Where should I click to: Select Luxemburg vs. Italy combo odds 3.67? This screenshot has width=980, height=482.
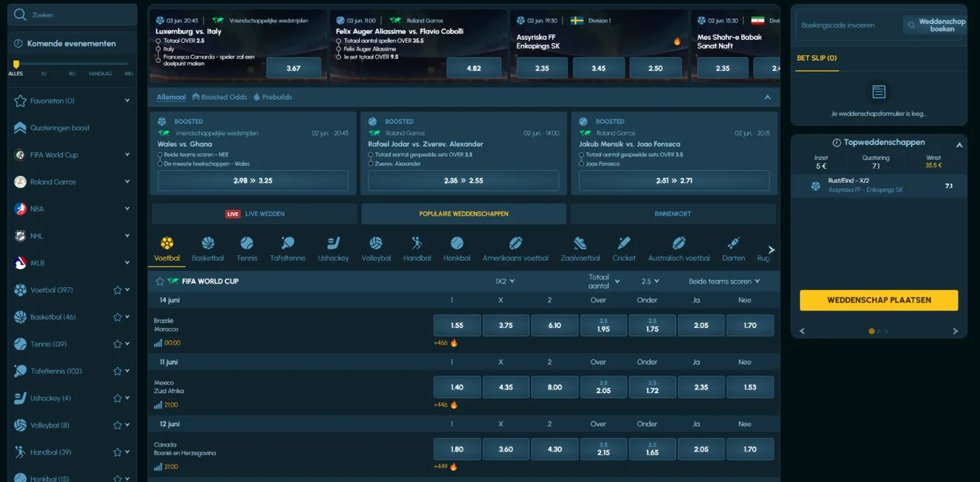click(293, 68)
